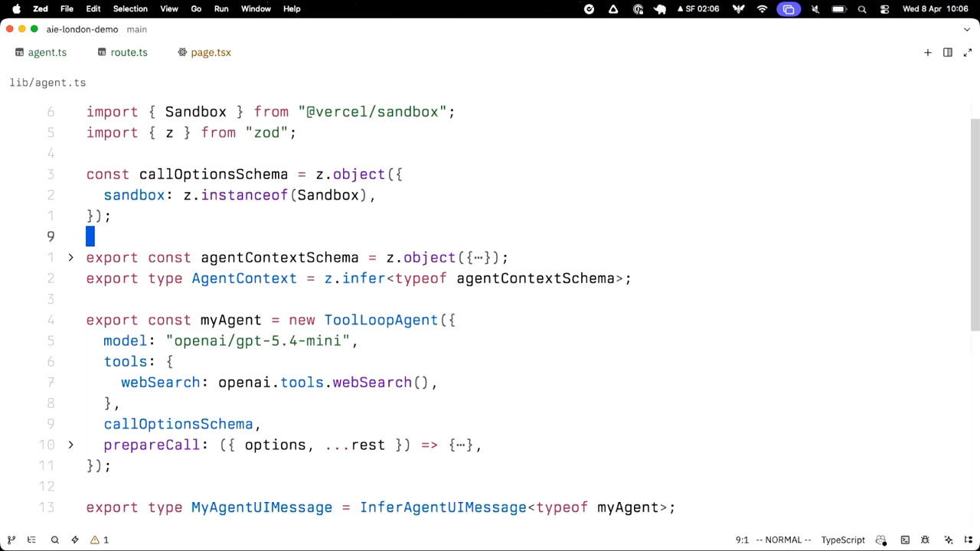Open the File menu
Image resolution: width=980 pixels, height=551 pixels.
pos(67,8)
